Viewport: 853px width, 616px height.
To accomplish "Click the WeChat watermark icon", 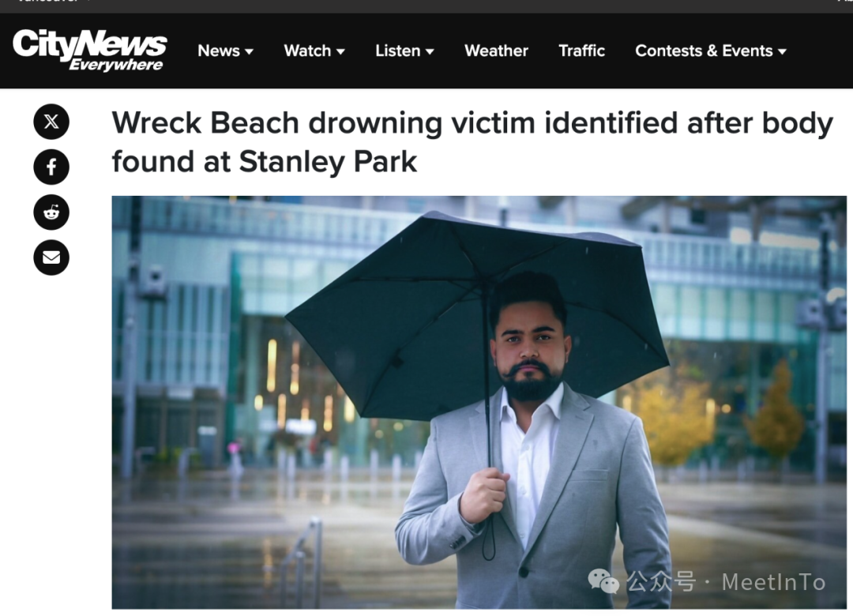I will point(603,582).
